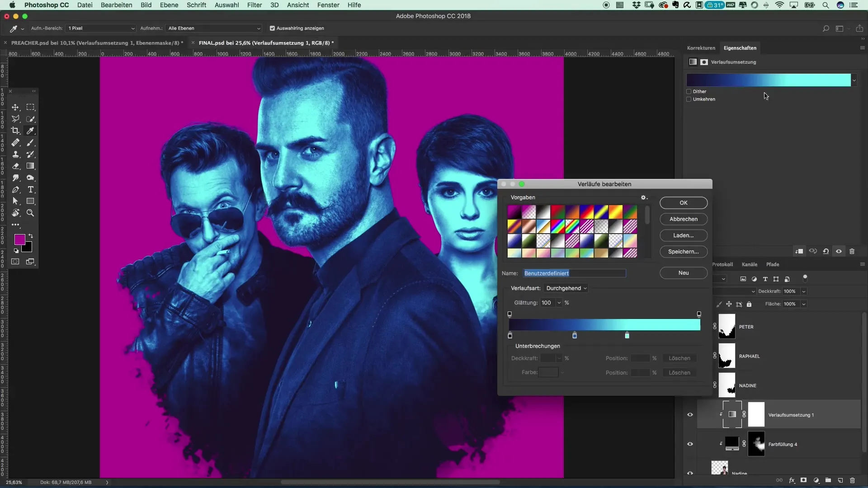Select the Rectangular Marquee tool
Image resolution: width=868 pixels, height=488 pixels.
click(30, 107)
